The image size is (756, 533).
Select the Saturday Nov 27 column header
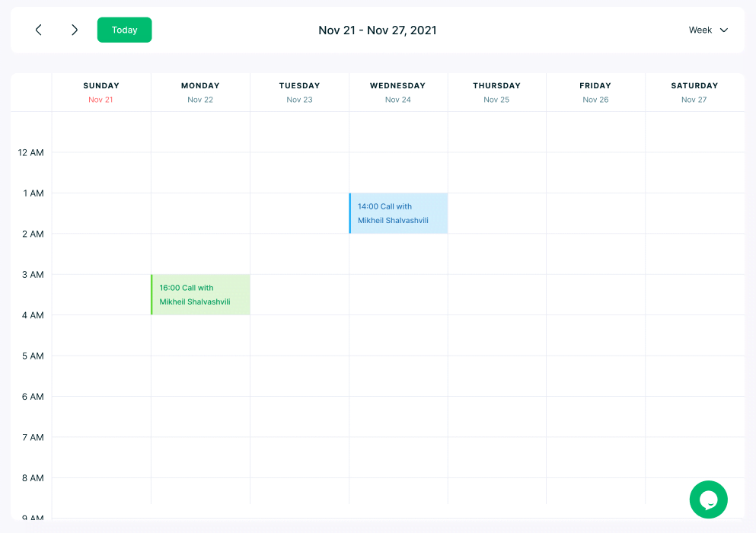[695, 92]
